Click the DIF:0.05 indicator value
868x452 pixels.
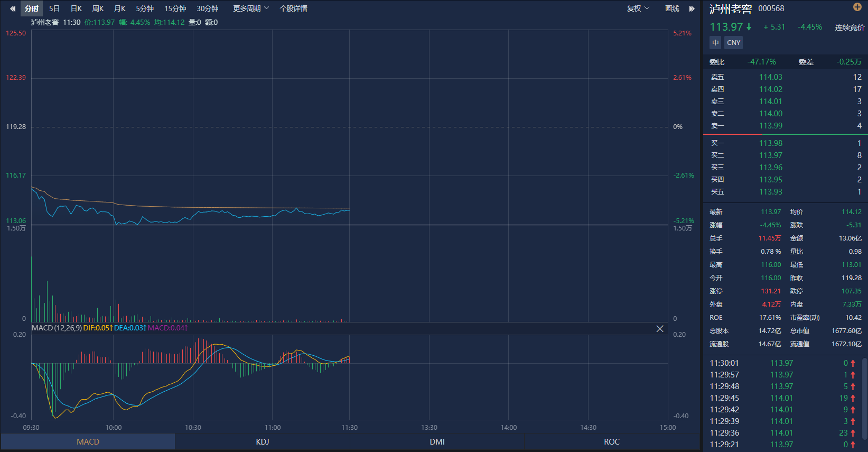tap(98, 328)
